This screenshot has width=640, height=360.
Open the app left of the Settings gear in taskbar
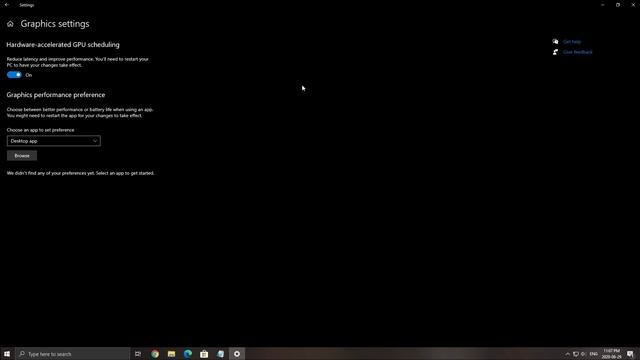[220, 354]
